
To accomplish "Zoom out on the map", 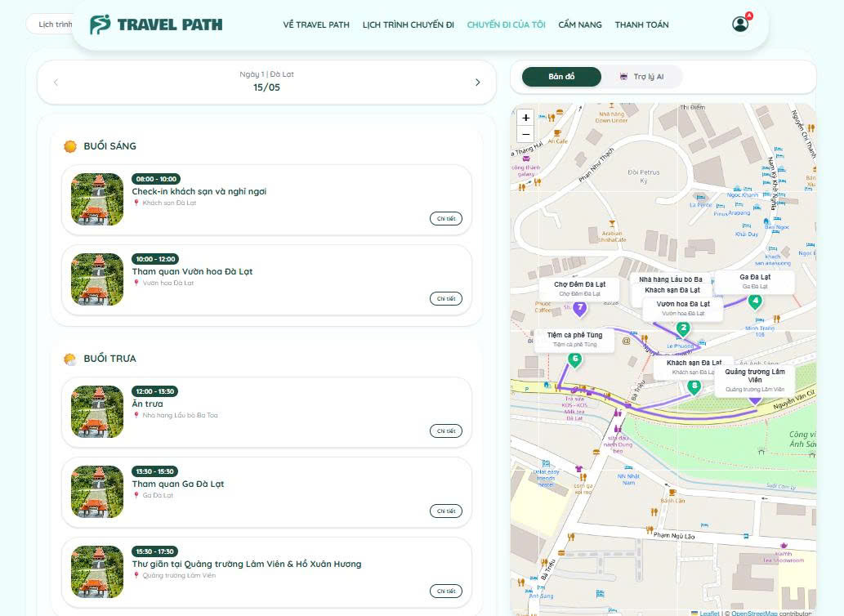I will pos(525,134).
